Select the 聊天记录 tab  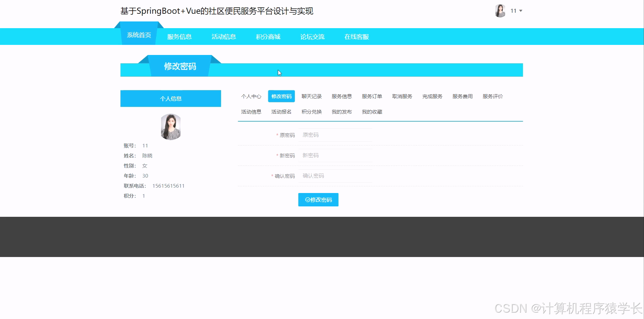(311, 96)
